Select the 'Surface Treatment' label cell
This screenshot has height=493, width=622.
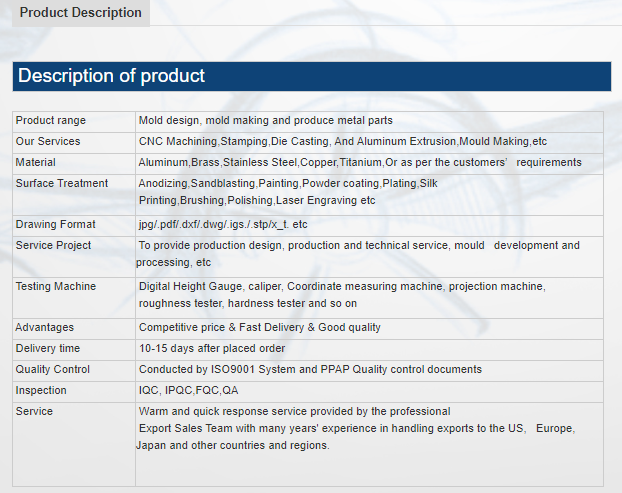coord(62,184)
